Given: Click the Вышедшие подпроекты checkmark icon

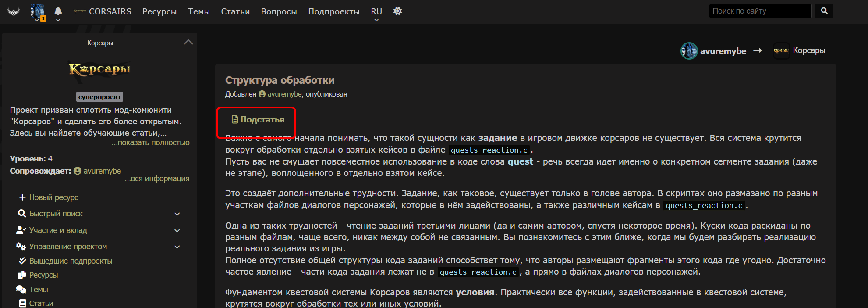Looking at the screenshot, I should click(x=22, y=261).
